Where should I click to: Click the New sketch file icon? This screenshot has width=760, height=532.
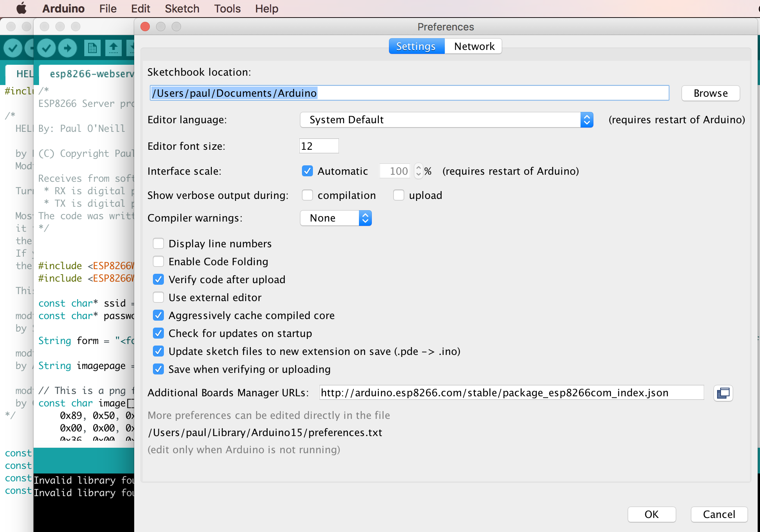click(x=92, y=48)
